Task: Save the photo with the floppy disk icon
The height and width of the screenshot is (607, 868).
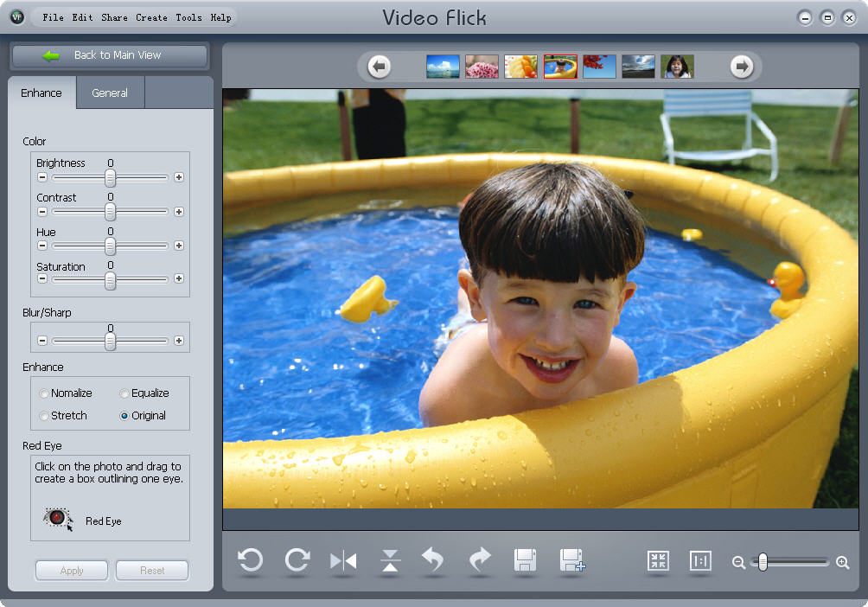Action: 525,560
